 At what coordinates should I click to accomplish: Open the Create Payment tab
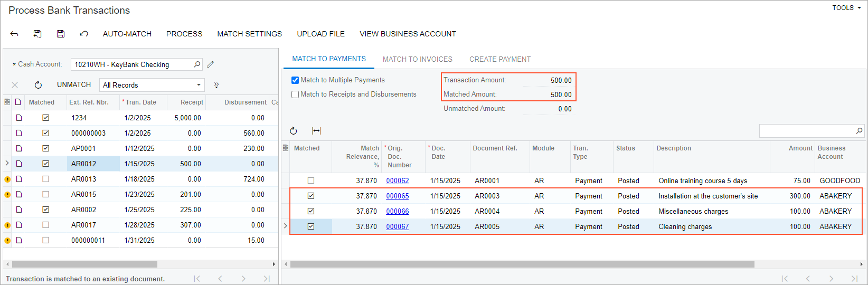tap(499, 59)
